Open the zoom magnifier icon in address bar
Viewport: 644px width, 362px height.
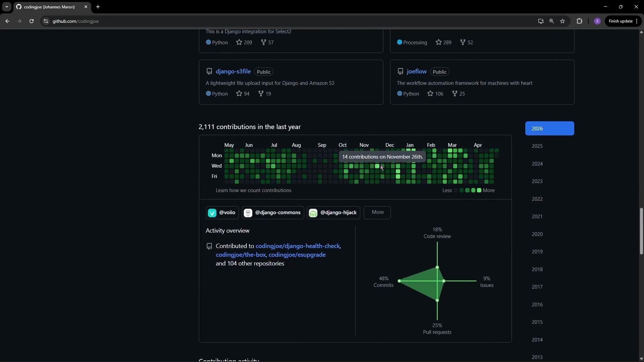point(552,21)
